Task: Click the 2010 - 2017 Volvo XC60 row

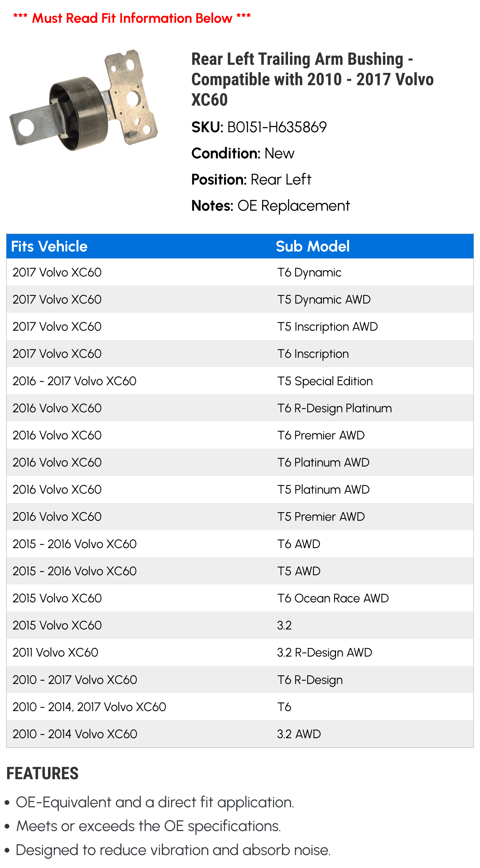Action: pos(240,680)
